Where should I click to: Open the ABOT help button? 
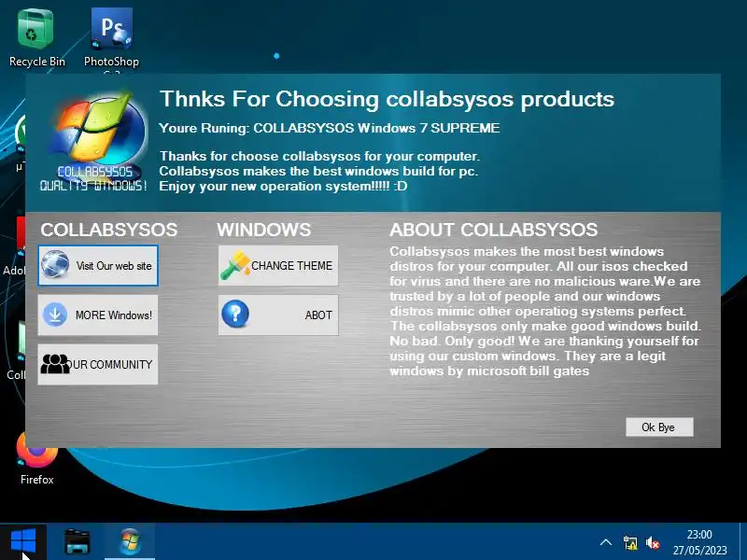(x=278, y=315)
